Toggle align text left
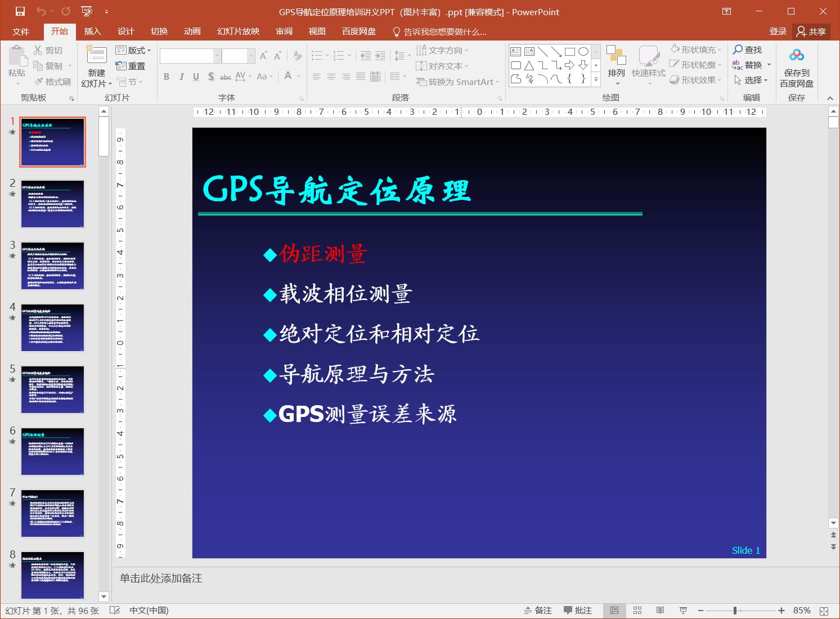The width and height of the screenshot is (840, 619). (x=317, y=77)
